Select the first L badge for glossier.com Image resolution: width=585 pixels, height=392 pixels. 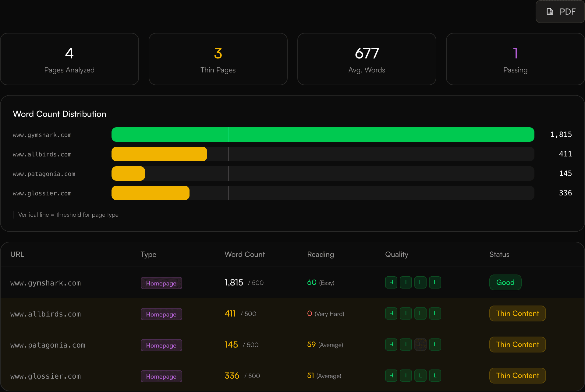tap(420, 376)
